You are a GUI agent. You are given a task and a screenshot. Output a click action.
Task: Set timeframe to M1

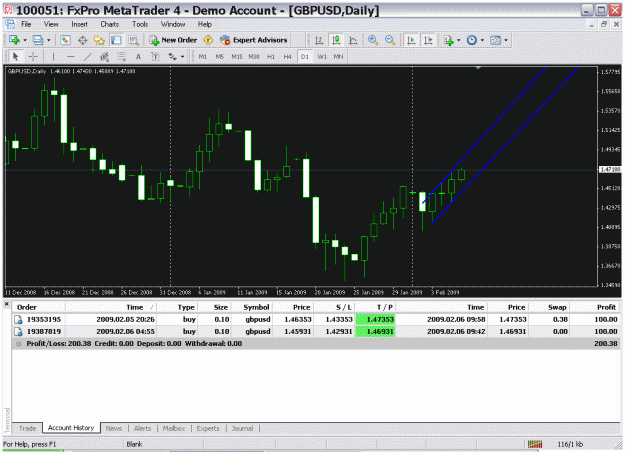pos(202,57)
